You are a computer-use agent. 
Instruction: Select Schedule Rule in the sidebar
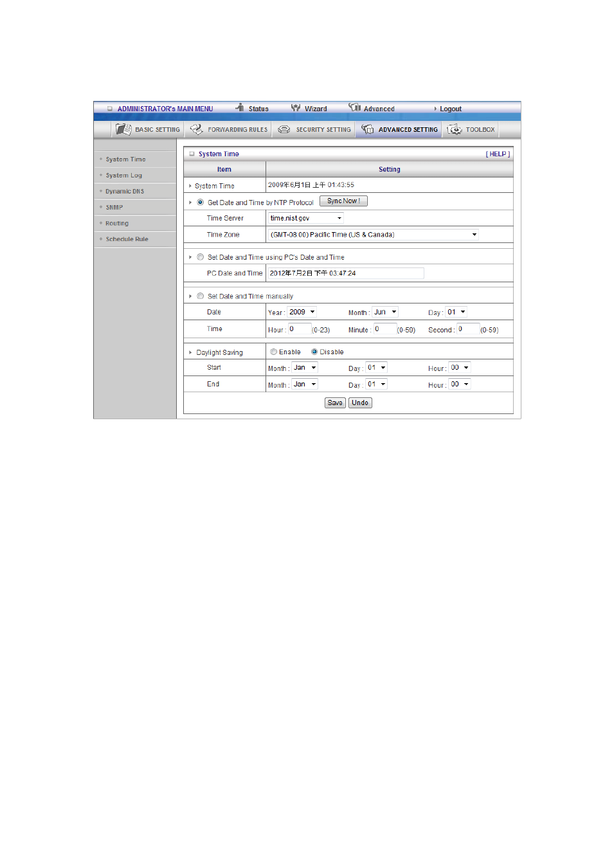[x=127, y=239]
